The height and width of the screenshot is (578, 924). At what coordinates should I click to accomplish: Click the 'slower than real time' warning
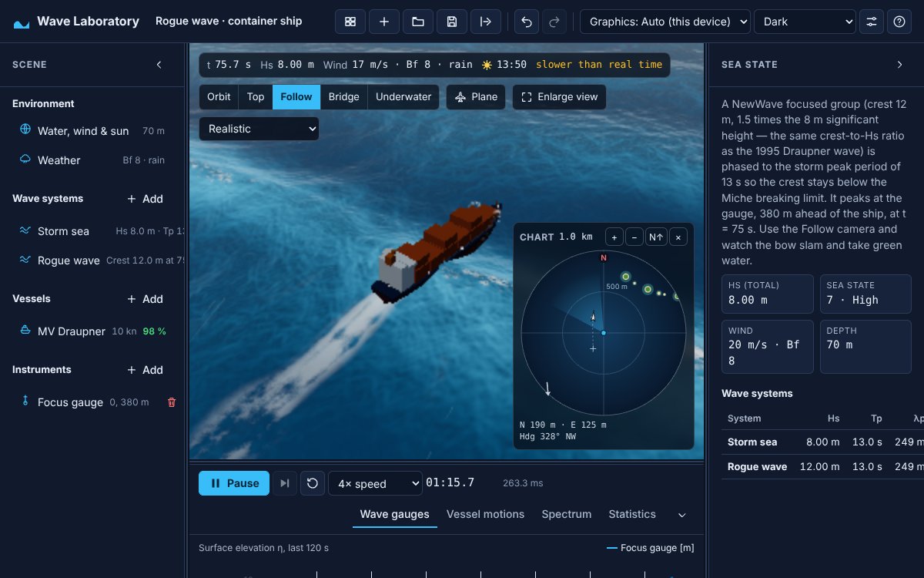599,65
